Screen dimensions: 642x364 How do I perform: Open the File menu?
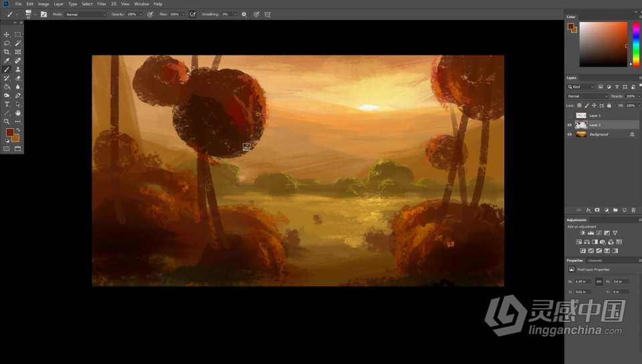coord(19,4)
